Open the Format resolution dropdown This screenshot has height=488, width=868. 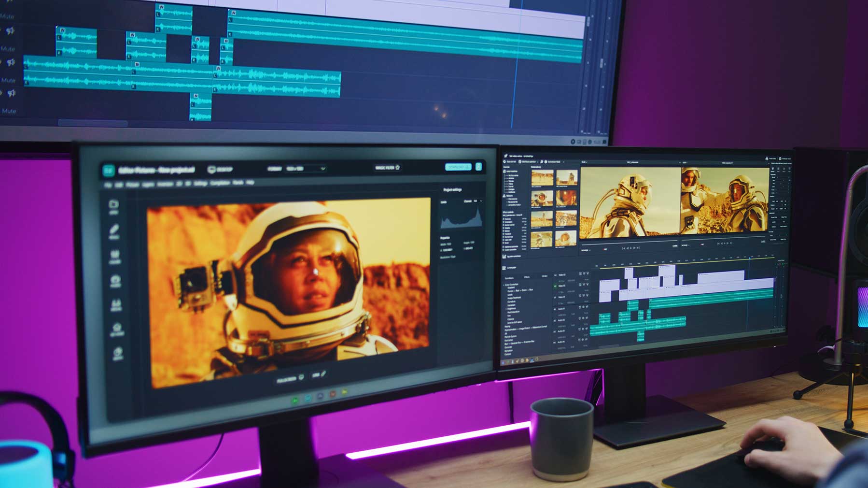(322, 169)
